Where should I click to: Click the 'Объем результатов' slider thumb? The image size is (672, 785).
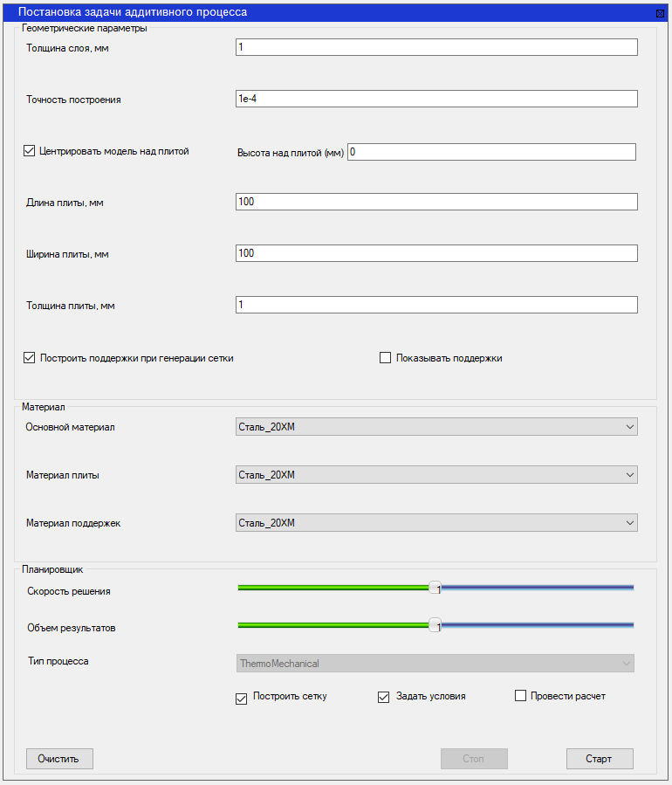pos(435,625)
